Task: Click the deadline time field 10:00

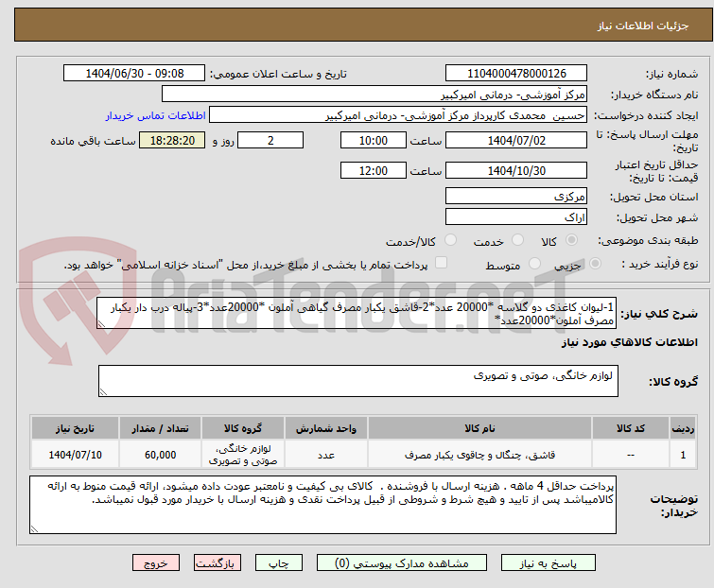Action: point(373,140)
